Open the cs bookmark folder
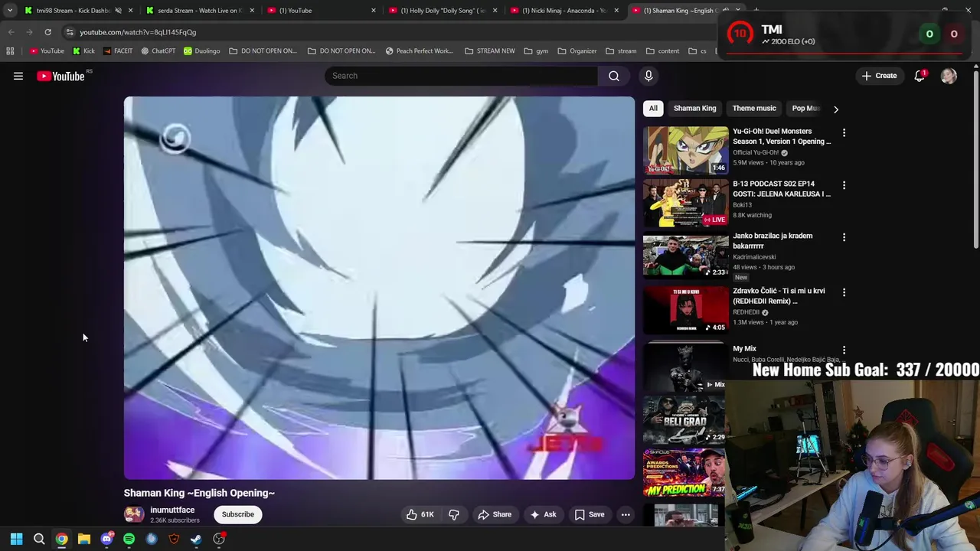This screenshot has width=980, height=551. 697,51
